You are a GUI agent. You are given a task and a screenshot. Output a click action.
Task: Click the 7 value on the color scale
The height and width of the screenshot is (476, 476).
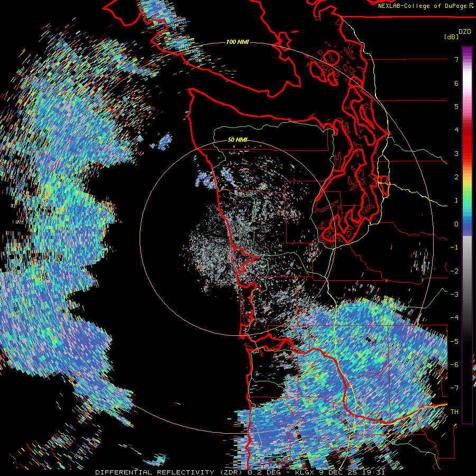[456, 59]
